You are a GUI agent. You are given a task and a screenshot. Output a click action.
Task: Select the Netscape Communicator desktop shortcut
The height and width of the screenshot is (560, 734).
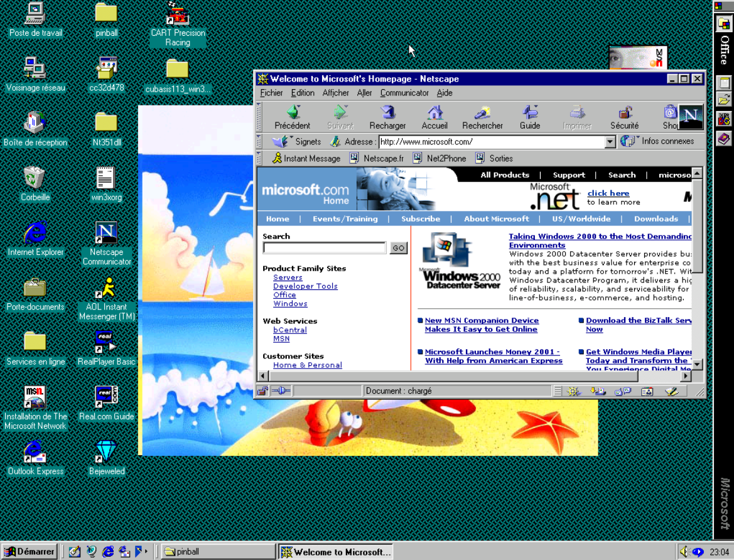coord(107,244)
